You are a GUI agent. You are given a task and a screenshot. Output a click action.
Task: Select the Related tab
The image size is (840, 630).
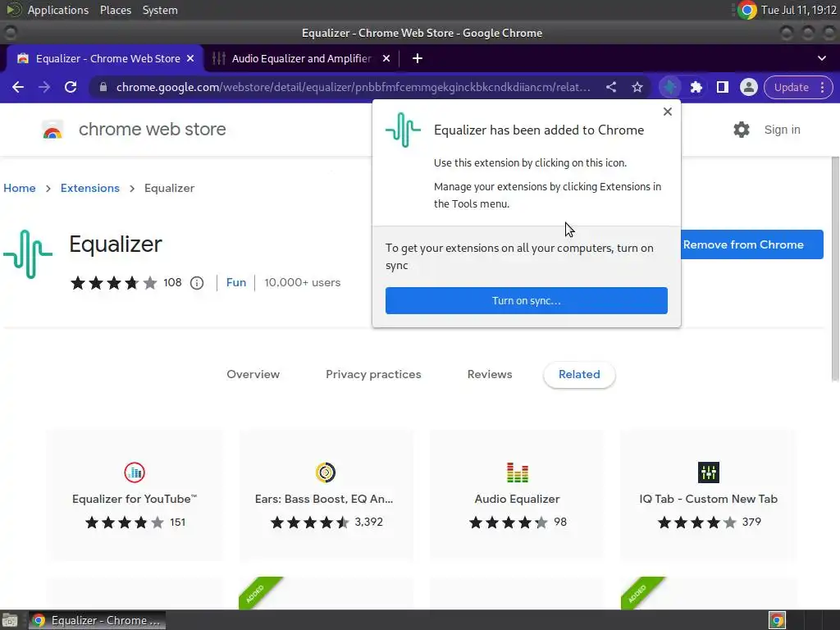pos(579,374)
